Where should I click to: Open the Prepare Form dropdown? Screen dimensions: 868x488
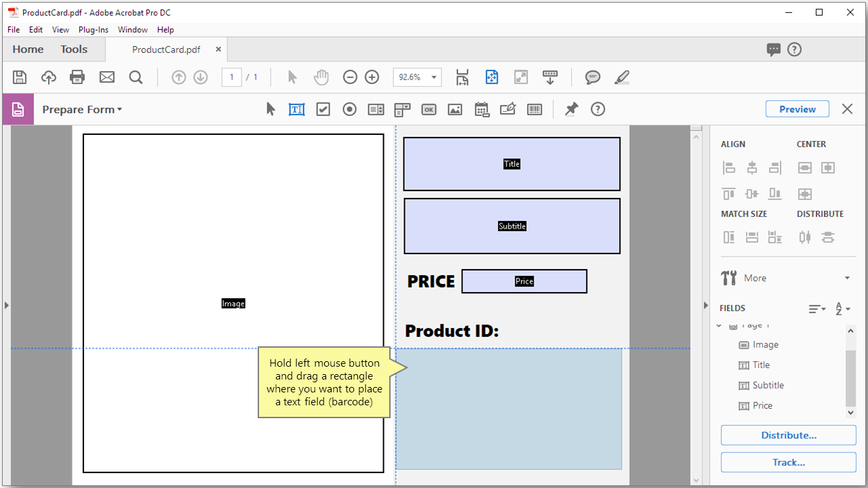[82, 108]
